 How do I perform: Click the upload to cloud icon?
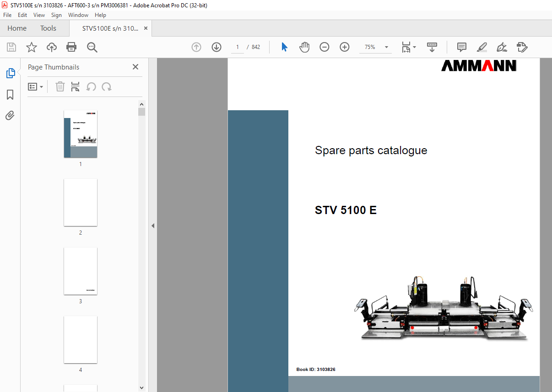pos(52,47)
